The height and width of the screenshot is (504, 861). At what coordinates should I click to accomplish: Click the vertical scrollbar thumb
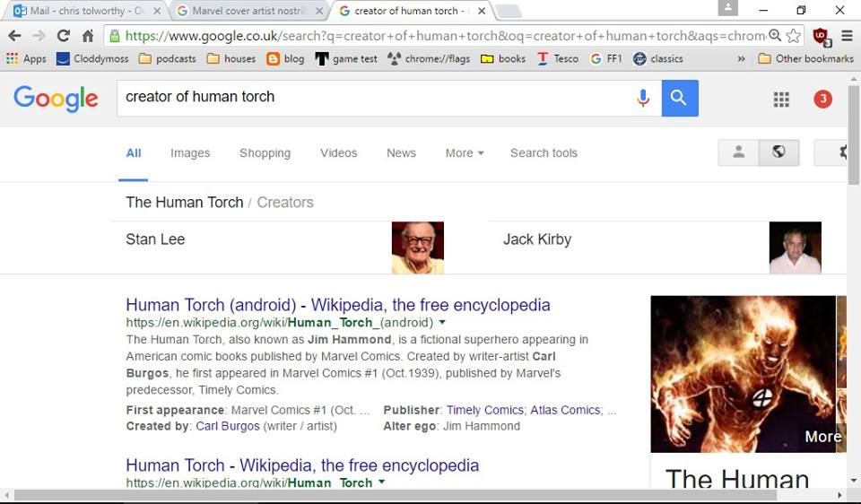click(853, 135)
